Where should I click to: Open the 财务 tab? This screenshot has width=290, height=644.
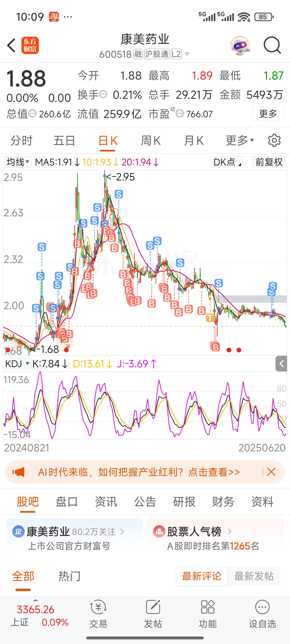pos(223,502)
